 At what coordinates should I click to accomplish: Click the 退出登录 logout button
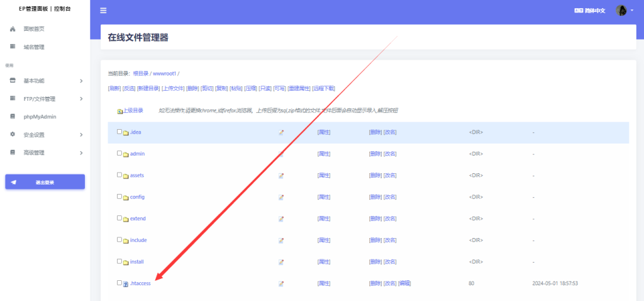[45, 182]
